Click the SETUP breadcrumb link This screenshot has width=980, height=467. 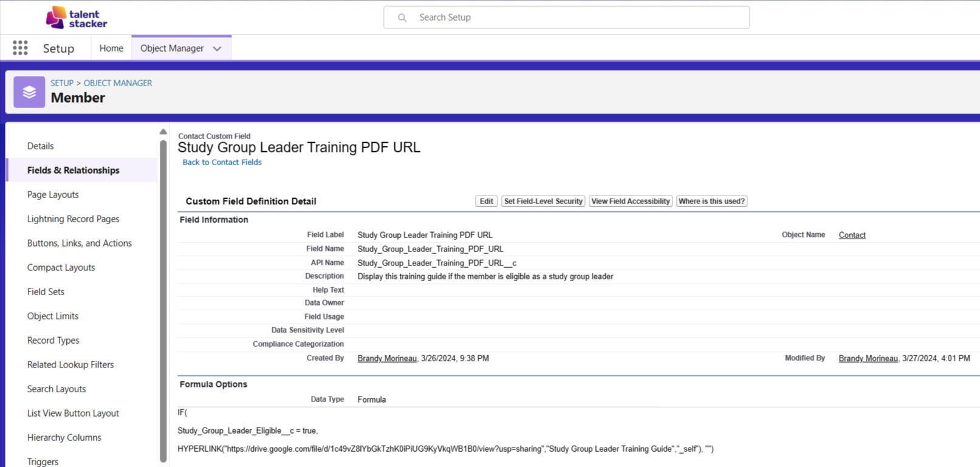tap(61, 83)
